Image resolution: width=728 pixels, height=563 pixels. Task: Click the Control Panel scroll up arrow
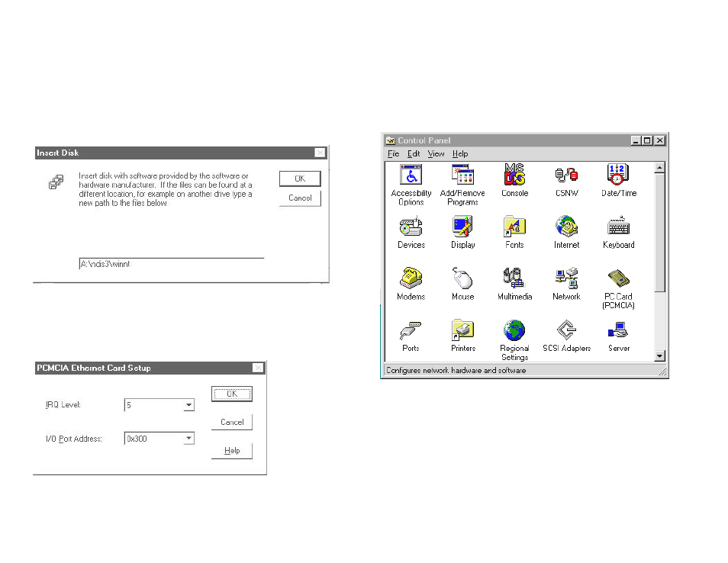[x=659, y=168]
